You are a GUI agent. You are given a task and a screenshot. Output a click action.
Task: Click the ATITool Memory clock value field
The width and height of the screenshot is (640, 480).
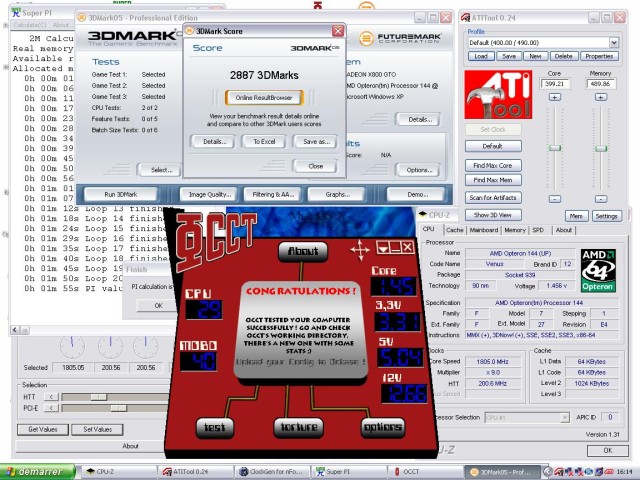click(600, 84)
